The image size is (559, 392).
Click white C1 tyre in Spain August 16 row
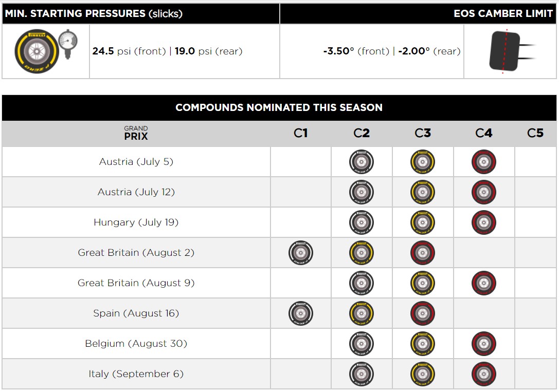click(x=300, y=313)
